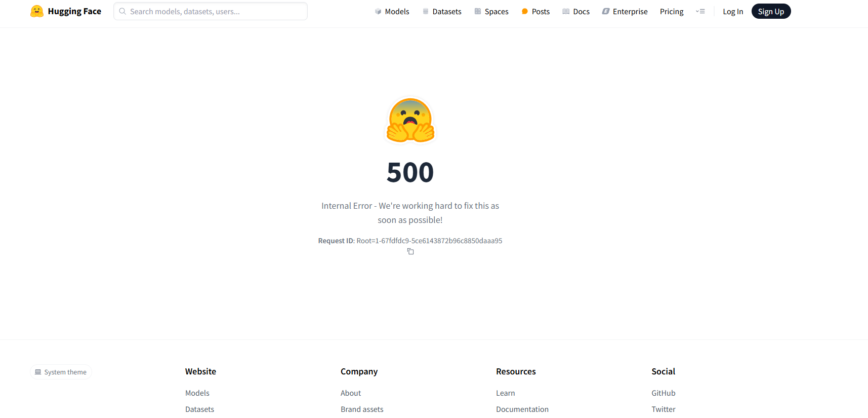
Task: Click the Internal Error message text
Action: pos(410,213)
